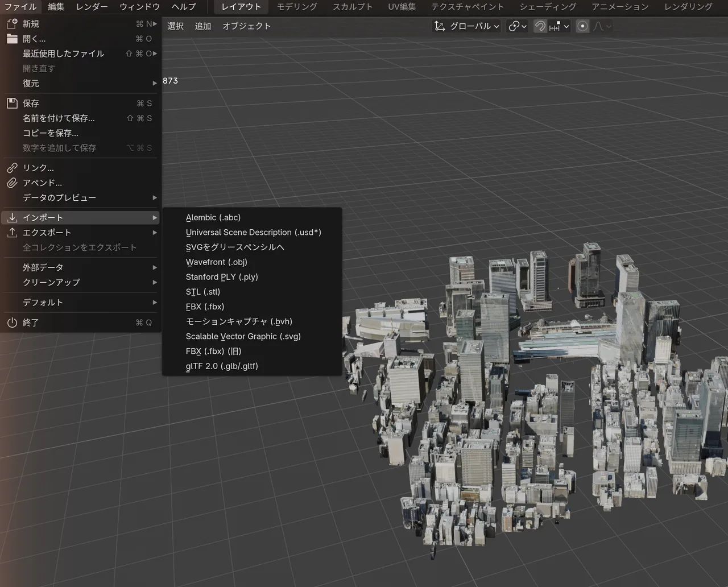Import Scalable Vector Graphic (.svg)
The width and height of the screenshot is (728, 587).
252,336
